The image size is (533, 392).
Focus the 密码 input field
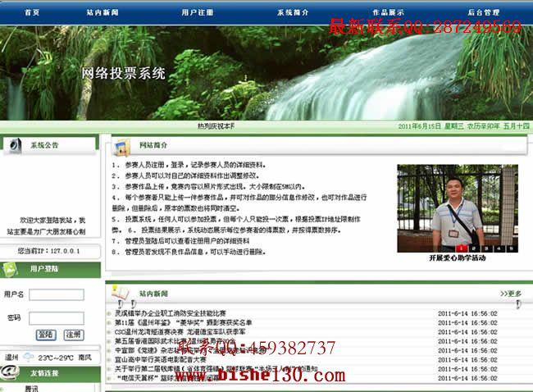[x=57, y=318]
